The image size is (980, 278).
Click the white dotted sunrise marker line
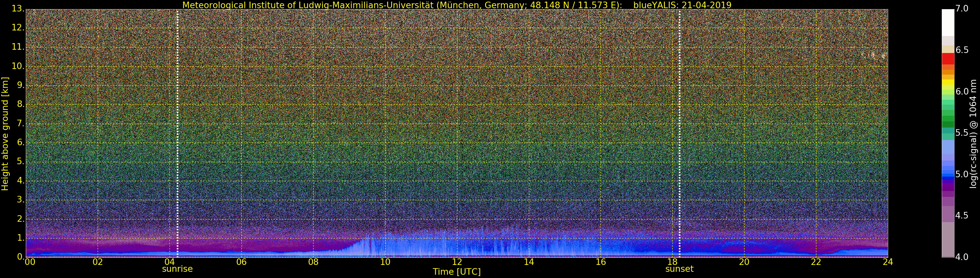(177, 133)
